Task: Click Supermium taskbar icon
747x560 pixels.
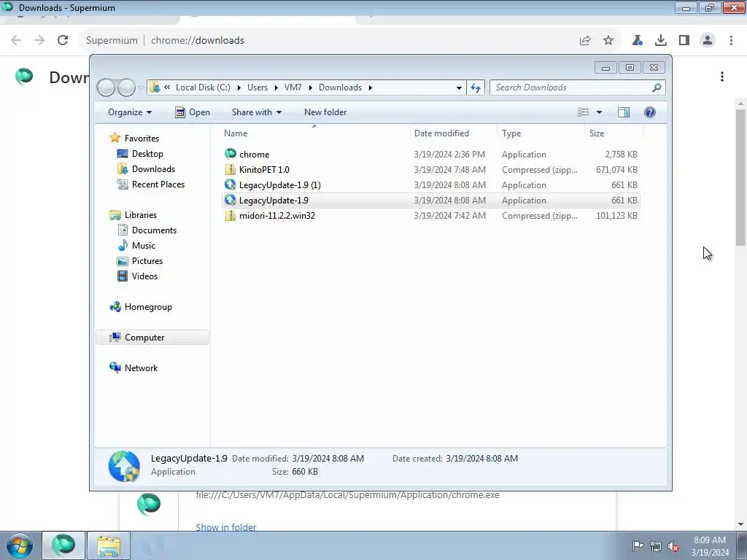Action: 63,545
